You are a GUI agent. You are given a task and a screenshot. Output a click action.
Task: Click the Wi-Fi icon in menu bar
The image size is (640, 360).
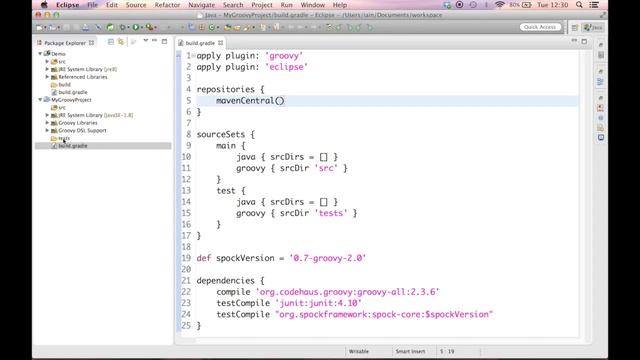[x=500, y=5]
